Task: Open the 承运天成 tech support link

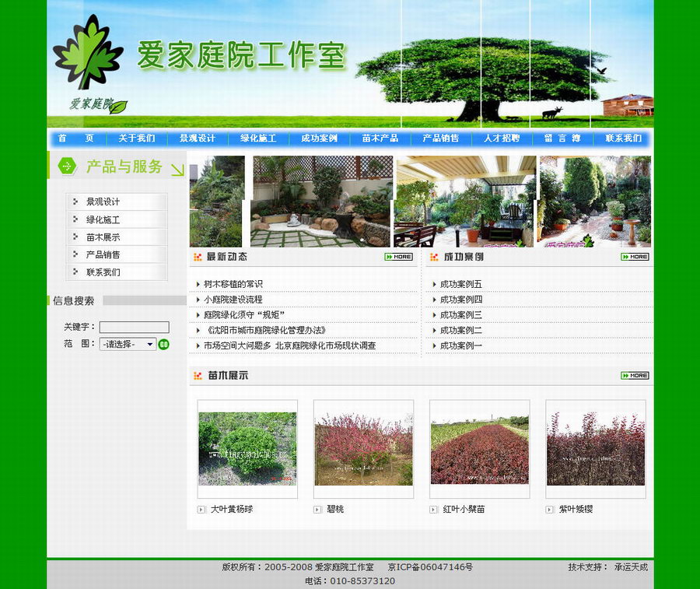Action: point(631,567)
